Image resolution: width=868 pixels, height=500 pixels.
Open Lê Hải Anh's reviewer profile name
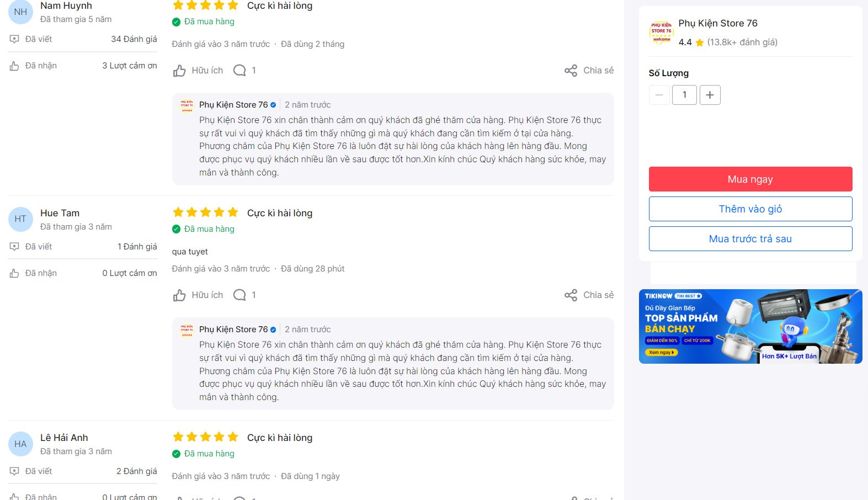pyautogui.click(x=64, y=438)
